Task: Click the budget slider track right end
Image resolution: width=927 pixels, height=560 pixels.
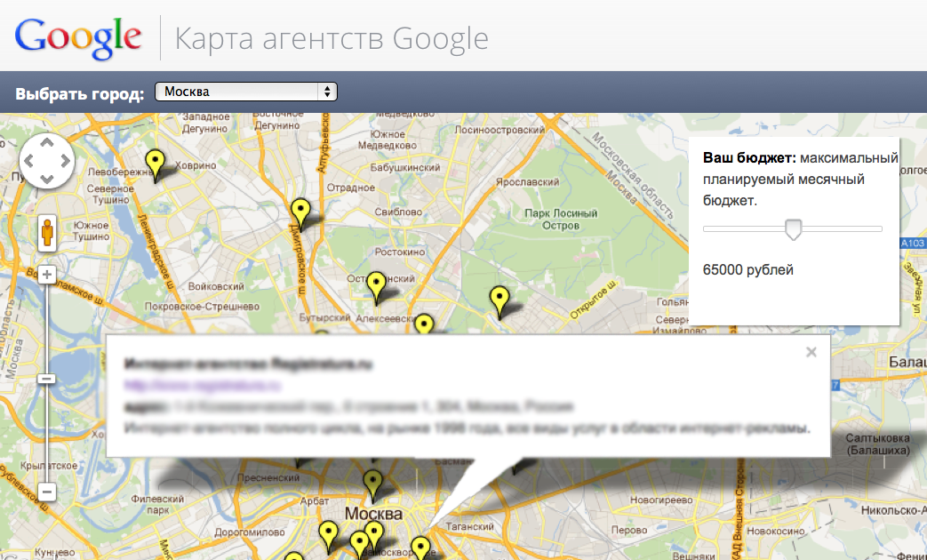Action: click(x=879, y=228)
